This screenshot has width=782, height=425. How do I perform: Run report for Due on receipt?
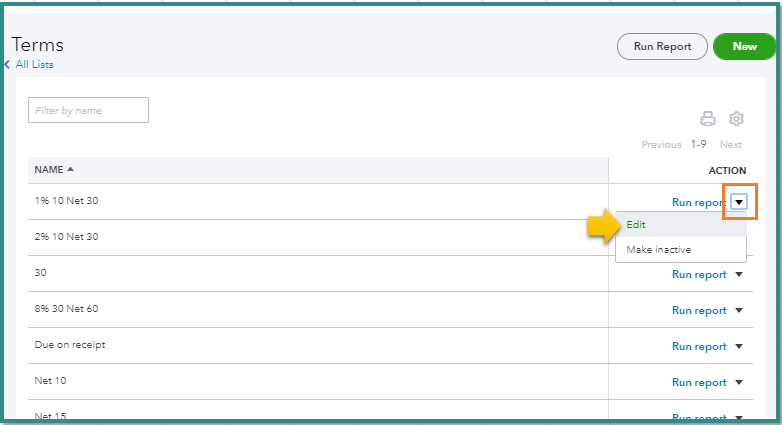tap(699, 346)
